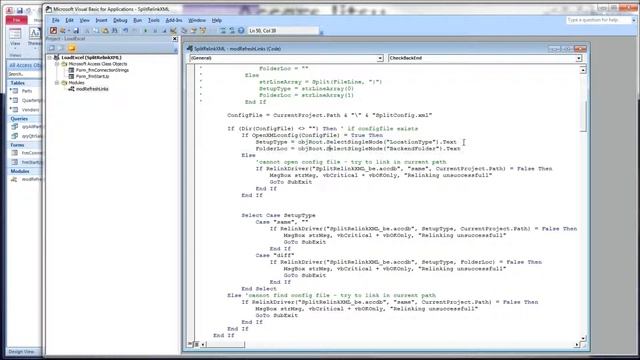The width and height of the screenshot is (640, 360).
Task: Click the Full Module View button at bottom of code
Action: tap(196, 345)
